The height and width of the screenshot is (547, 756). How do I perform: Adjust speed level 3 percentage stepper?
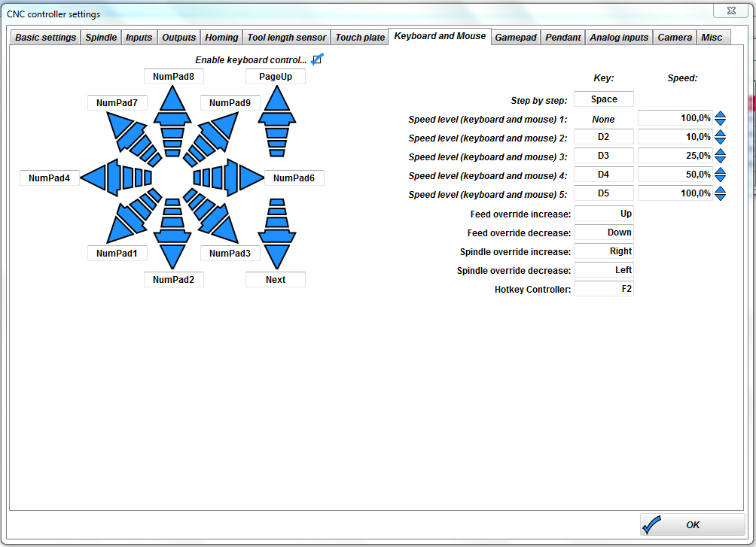pyautogui.click(x=721, y=157)
